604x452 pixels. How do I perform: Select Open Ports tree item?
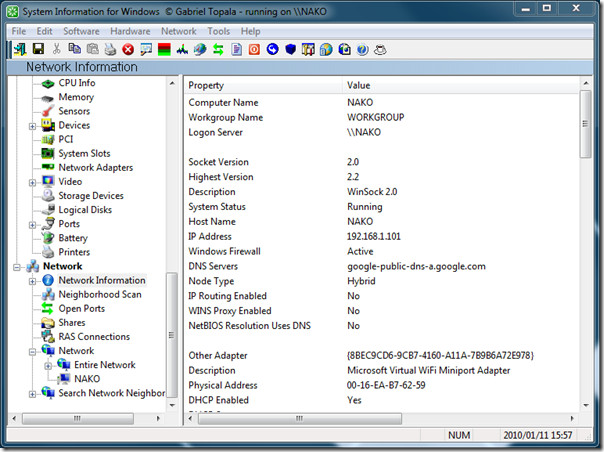coord(81,308)
